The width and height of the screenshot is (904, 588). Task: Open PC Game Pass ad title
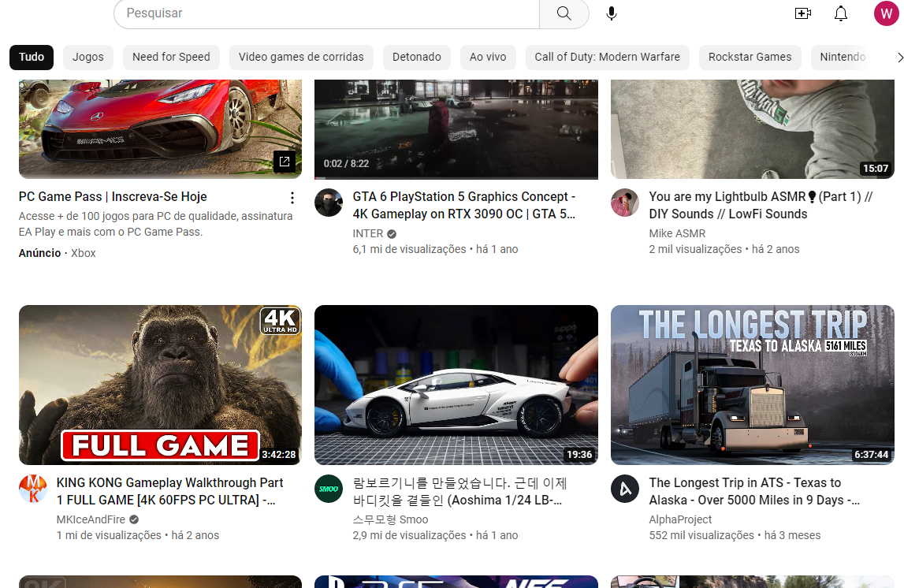pos(113,196)
